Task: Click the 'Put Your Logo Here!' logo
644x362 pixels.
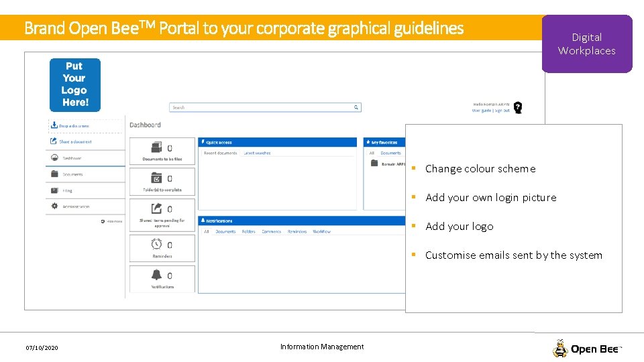Action: pos(74,85)
